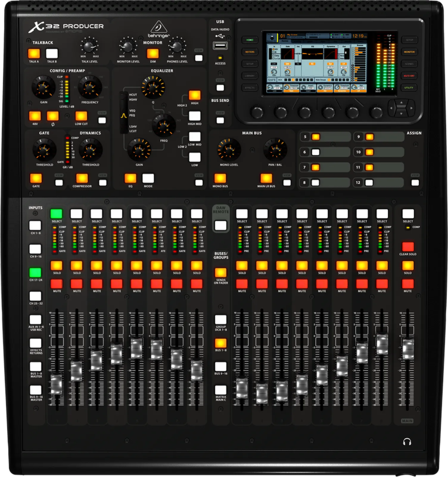Select the Matrix Main C layer
This screenshot has height=477, width=448.
tap(221, 390)
